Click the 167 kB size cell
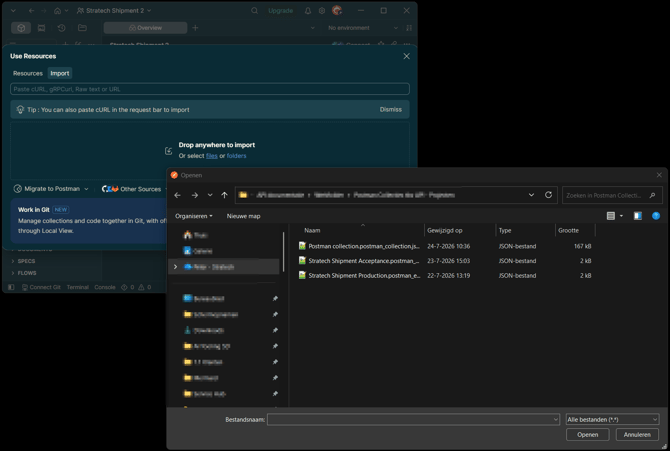 coord(582,246)
